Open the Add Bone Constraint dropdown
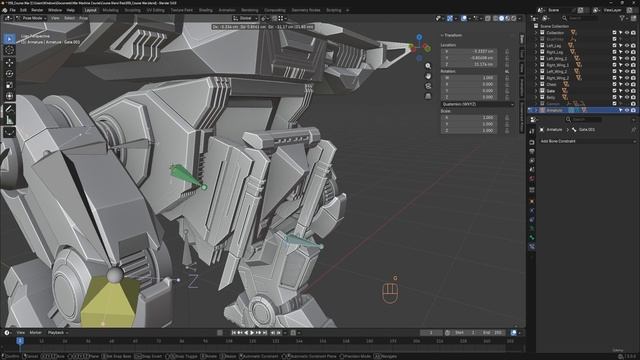 click(588, 141)
